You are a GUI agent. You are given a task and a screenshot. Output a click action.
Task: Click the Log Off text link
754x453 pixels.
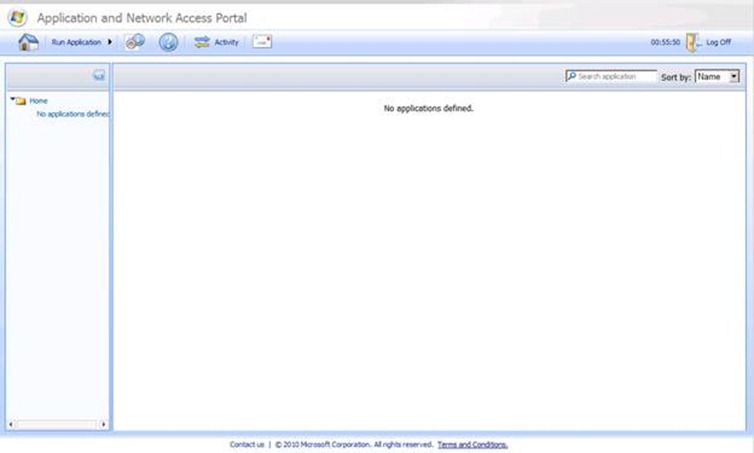coord(718,43)
